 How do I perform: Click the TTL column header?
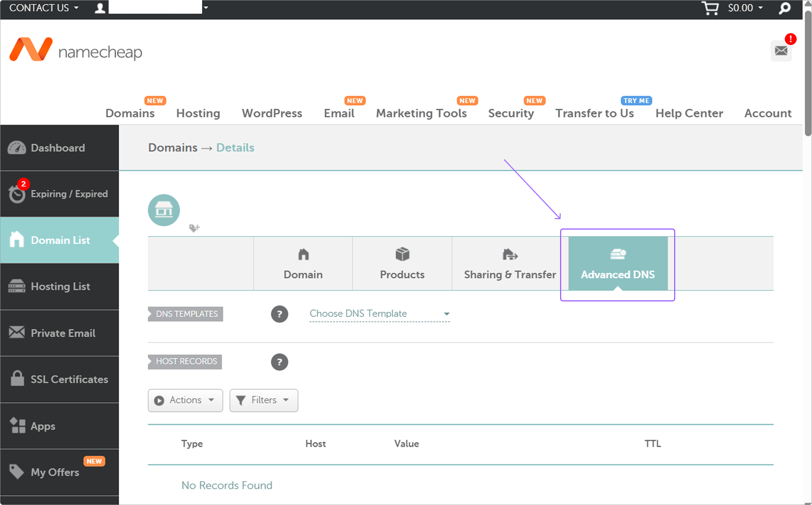click(x=652, y=444)
